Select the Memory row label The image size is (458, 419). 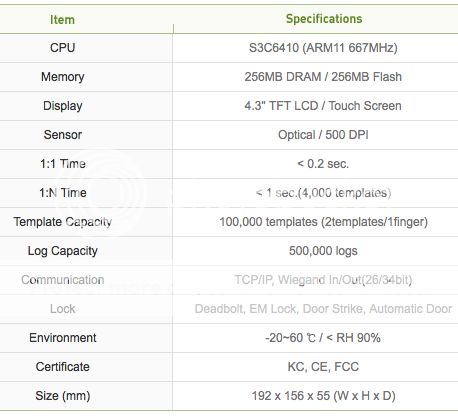(x=62, y=77)
